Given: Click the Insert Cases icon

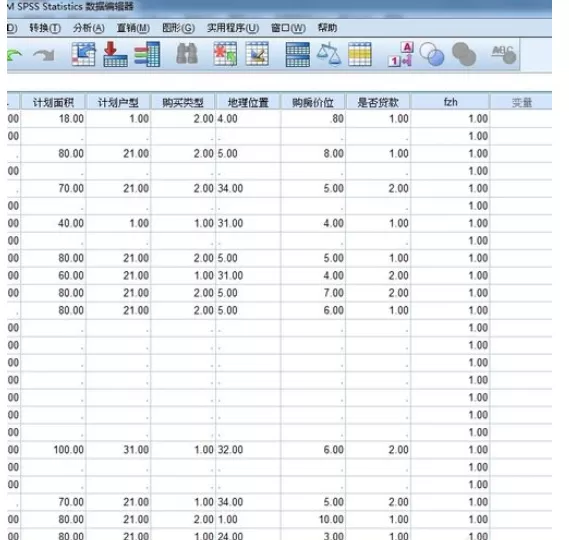Looking at the screenshot, I should click(225, 54).
